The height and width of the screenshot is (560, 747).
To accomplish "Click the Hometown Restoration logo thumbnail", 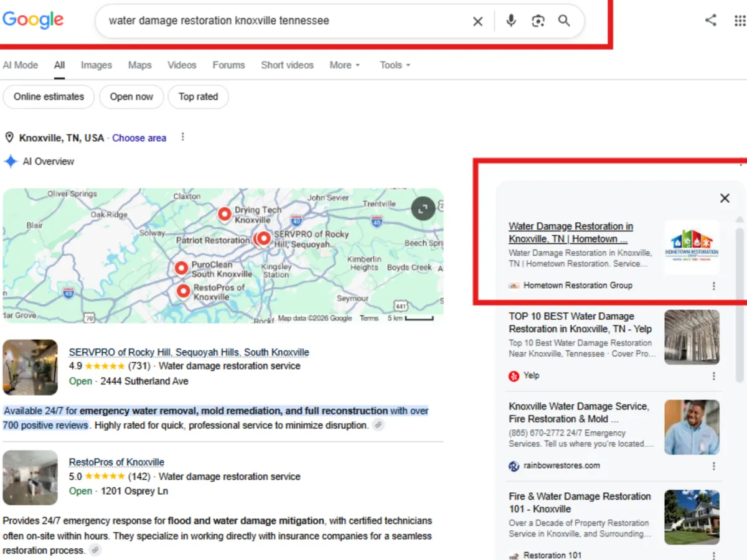I will click(692, 247).
